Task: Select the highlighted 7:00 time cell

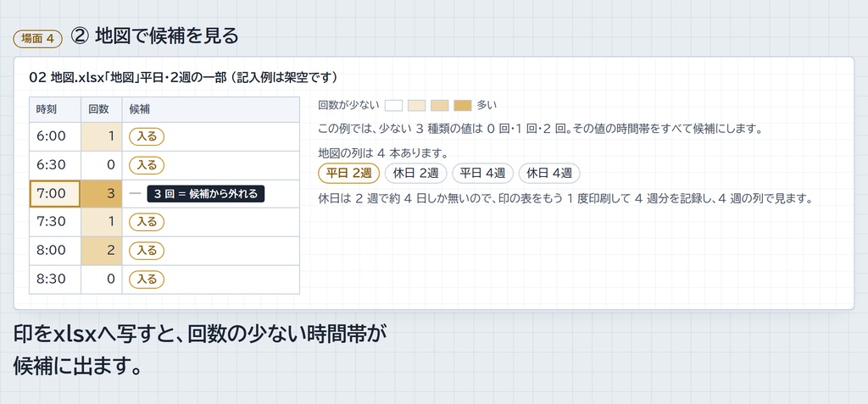Action: [55, 194]
